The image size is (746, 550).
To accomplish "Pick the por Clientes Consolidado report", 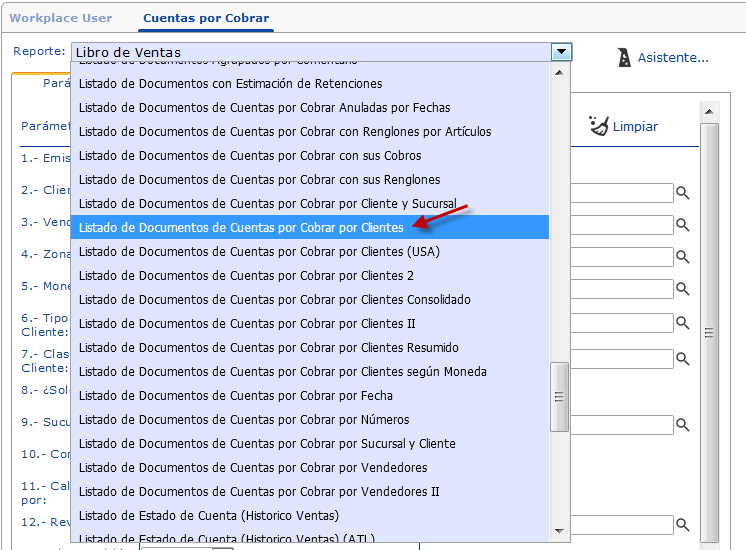I will click(274, 300).
